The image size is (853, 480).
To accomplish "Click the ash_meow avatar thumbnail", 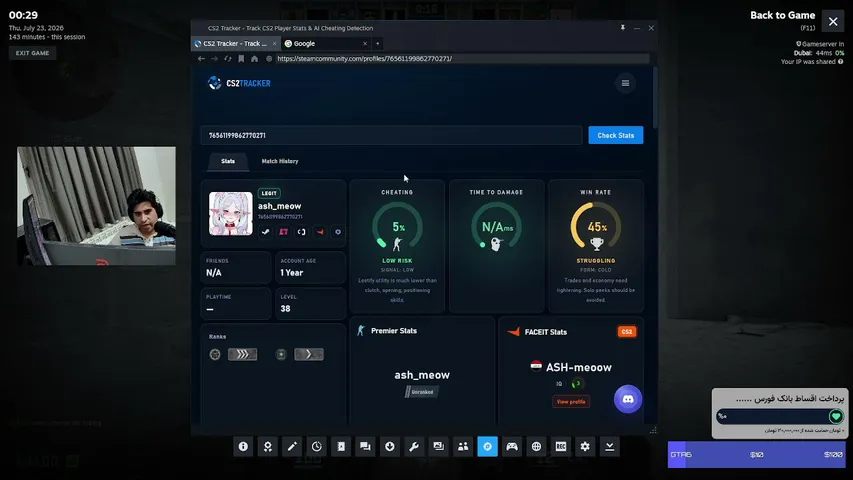I will (231, 213).
